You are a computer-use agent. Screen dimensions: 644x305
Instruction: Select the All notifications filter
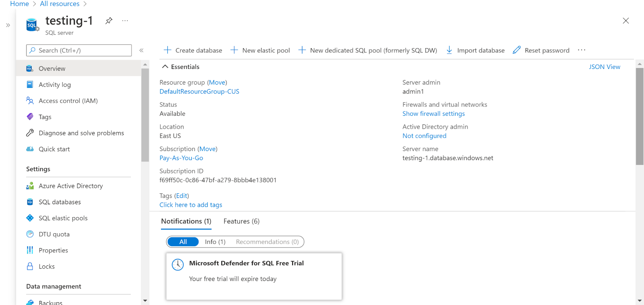[x=183, y=242]
